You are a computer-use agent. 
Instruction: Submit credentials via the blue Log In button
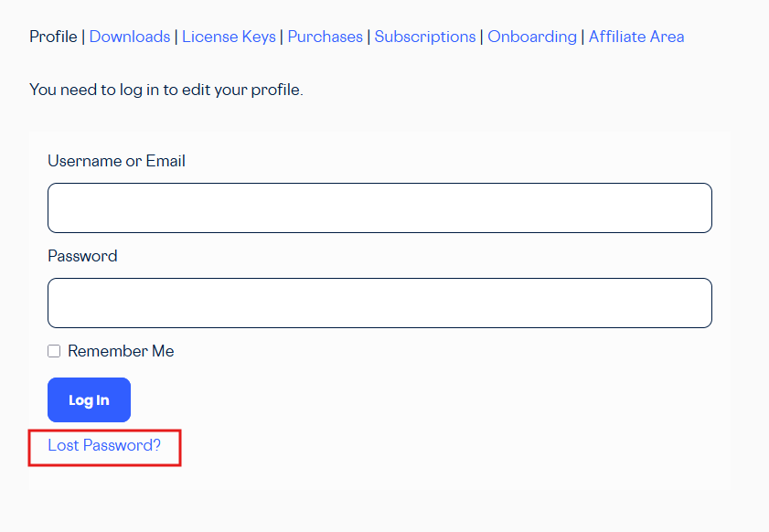[89, 399]
